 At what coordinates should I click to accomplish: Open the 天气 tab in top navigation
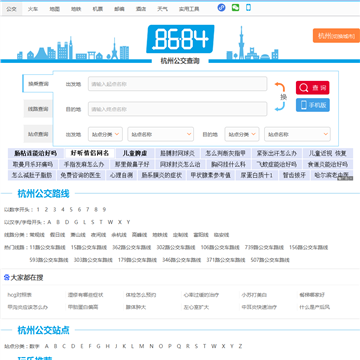click(162, 9)
